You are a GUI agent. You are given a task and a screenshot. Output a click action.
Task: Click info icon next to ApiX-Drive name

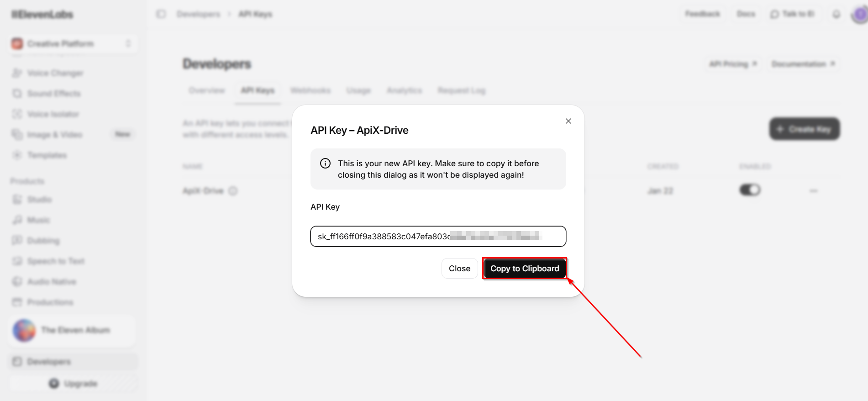pos(233,191)
